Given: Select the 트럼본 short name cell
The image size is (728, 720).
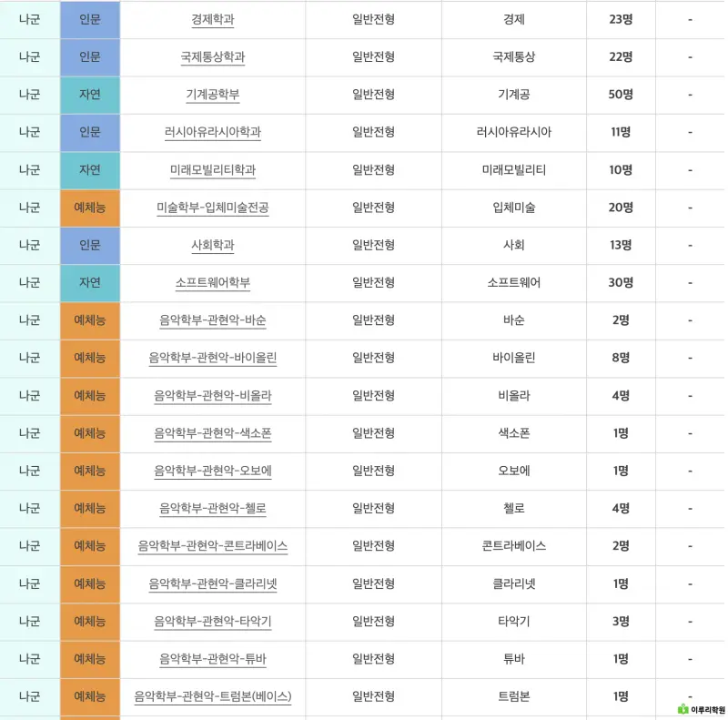Looking at the screenshot, I should coord(514,696).
